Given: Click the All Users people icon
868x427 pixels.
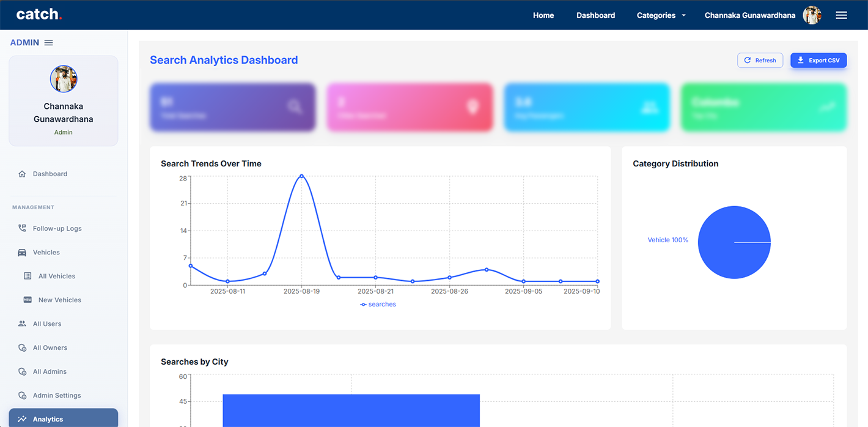Looking at the screenshot, I should [x=22, y=324].
